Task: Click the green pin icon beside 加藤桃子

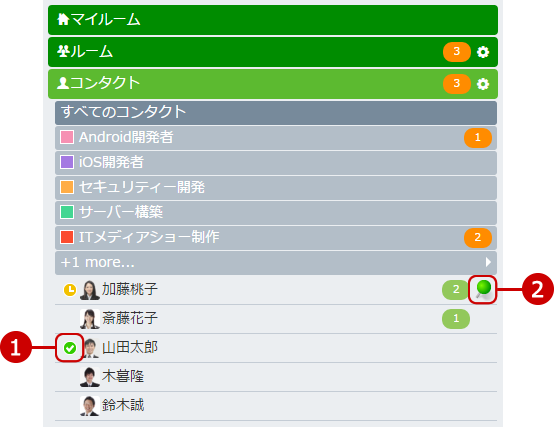Action: [x=483, y=289]
